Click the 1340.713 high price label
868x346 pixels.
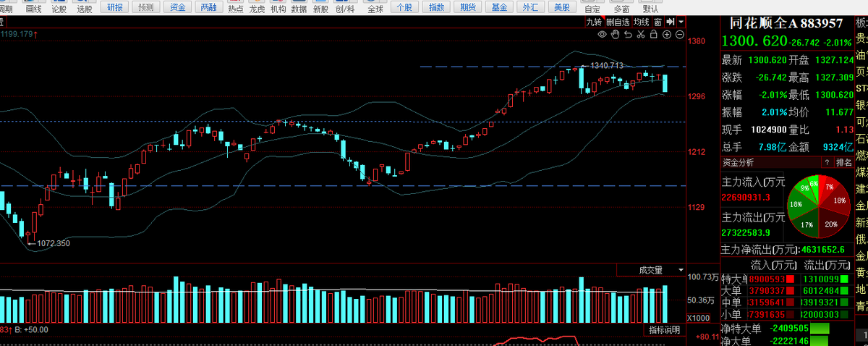[x=606, y=66]
